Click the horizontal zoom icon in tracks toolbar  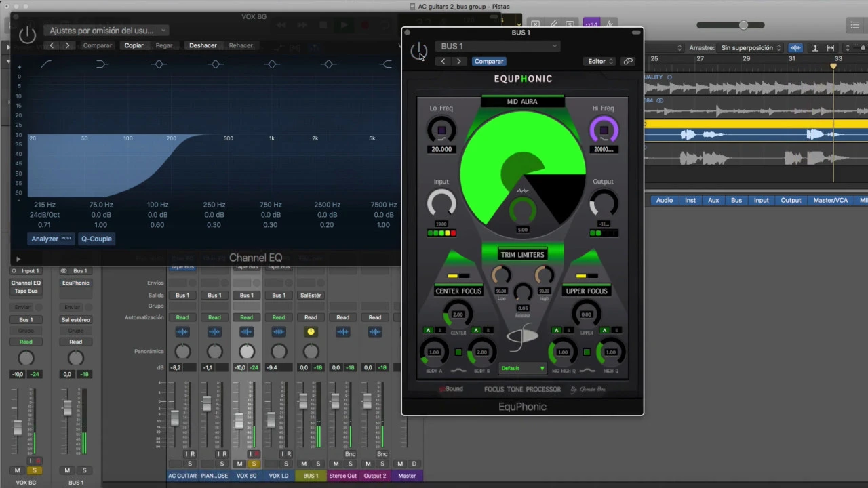(x=831, y=48)
